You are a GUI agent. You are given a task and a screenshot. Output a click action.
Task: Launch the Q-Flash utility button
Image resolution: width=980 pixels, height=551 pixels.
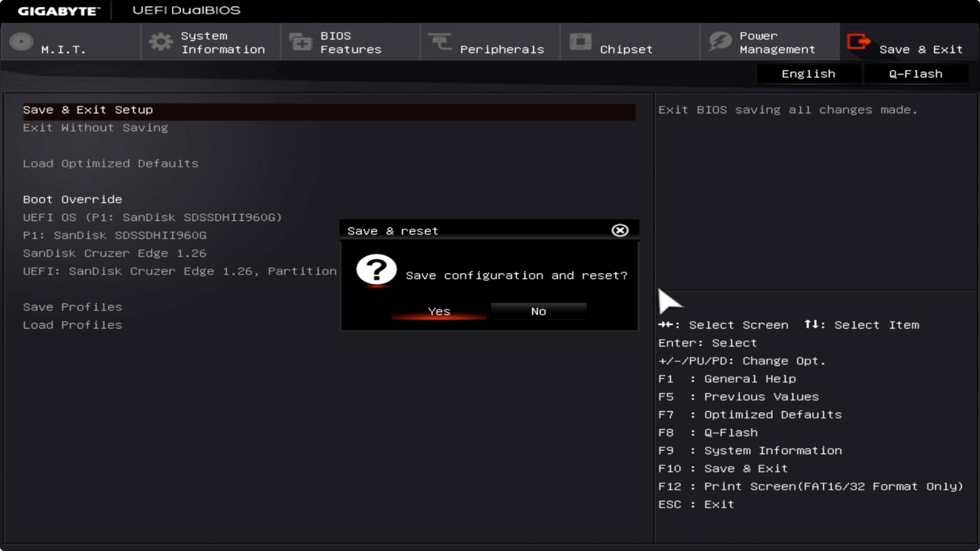(x=916, y=74)
